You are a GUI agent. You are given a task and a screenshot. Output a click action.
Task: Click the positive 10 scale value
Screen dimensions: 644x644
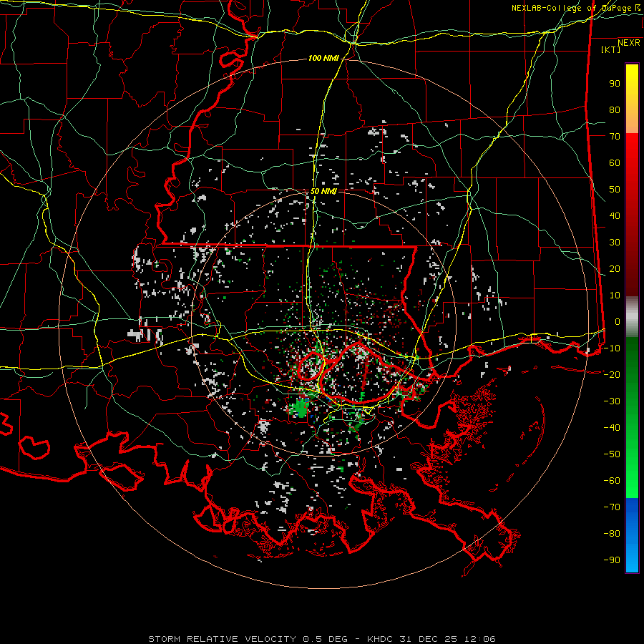615,296
